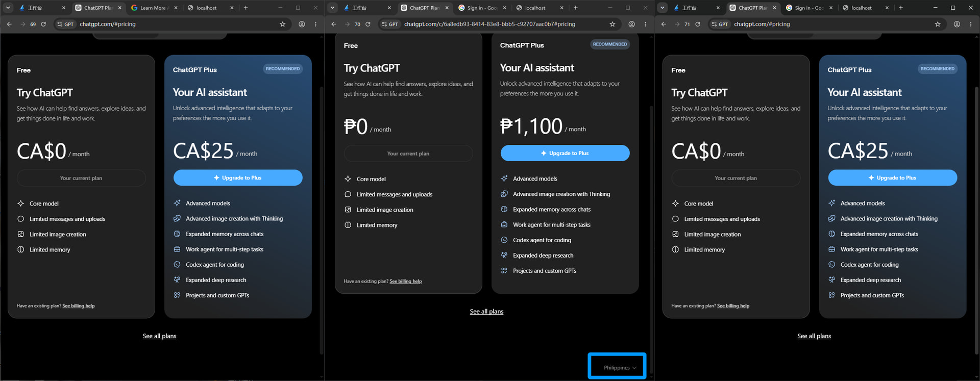This screenshot has height=381, width=980.
Task: Click Upgrade to Plus in the right window
Action: tap(892, 177)
